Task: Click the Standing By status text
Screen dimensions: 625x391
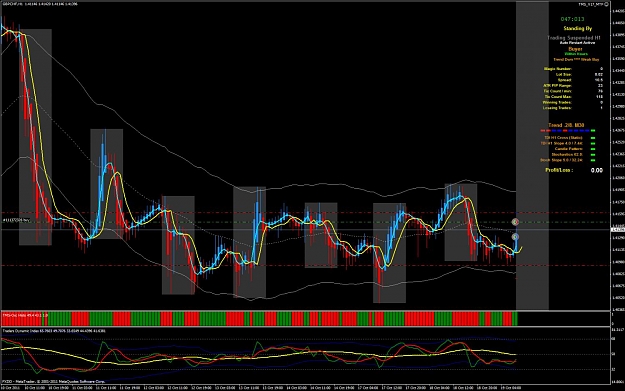Action: (577, 29)
